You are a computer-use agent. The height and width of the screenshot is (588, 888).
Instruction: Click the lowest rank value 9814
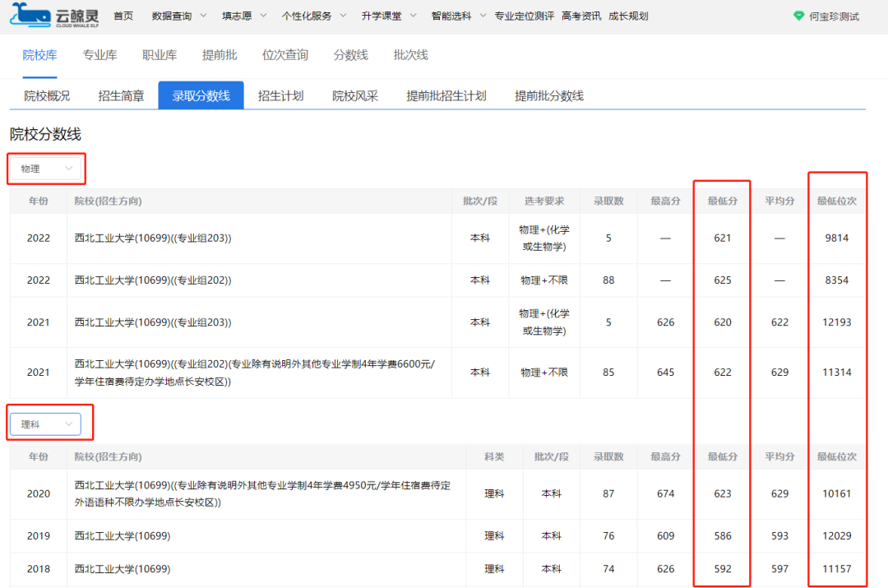pyautogui.click(x=836, y=238)
